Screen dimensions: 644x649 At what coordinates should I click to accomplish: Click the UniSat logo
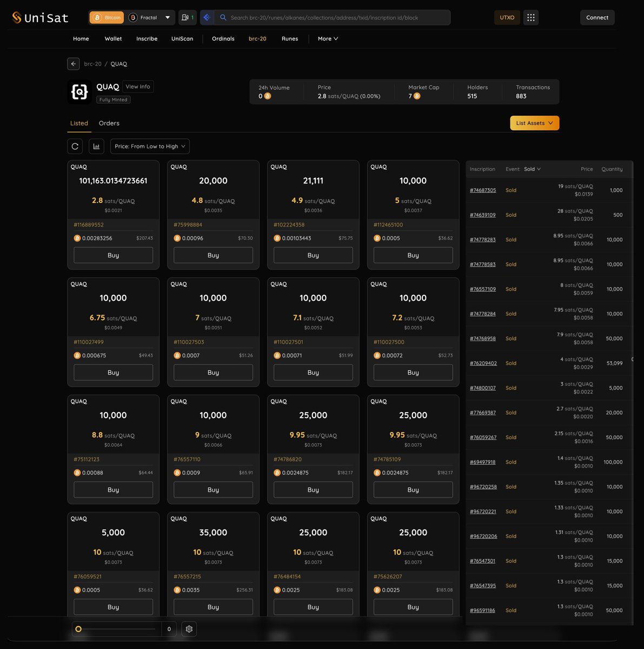40,17
